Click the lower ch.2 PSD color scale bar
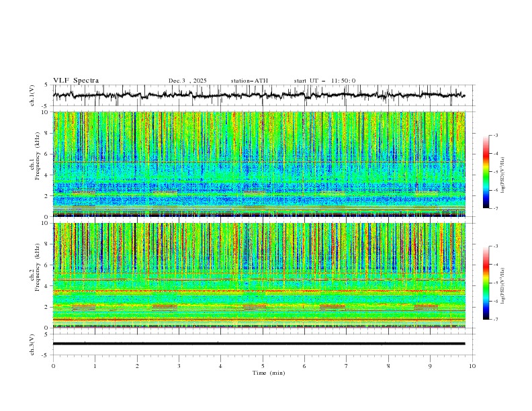This screenshot has height=411, width=532. (486, 283)
